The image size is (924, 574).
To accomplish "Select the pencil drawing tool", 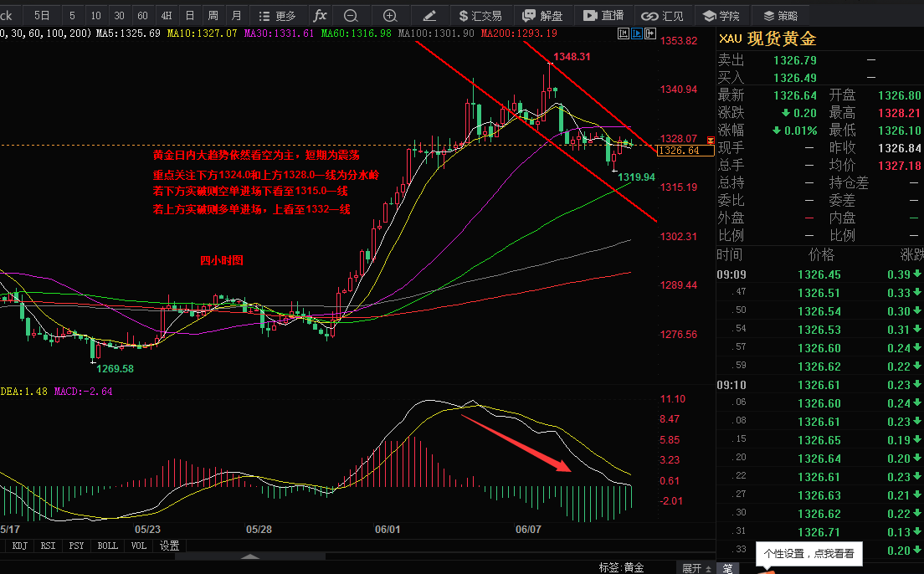I will point(429,16).
